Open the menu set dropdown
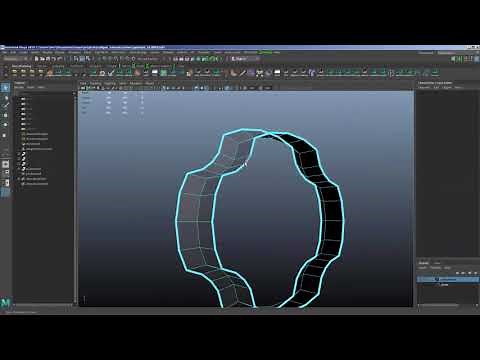 (x=15, y=59)
